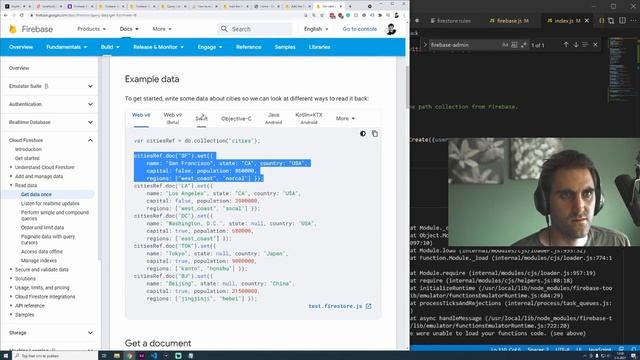The height and width of the screenshot is (360, 640).
Task: Switch to firebase.js editor tab
Action: click(x=509, y=20)
